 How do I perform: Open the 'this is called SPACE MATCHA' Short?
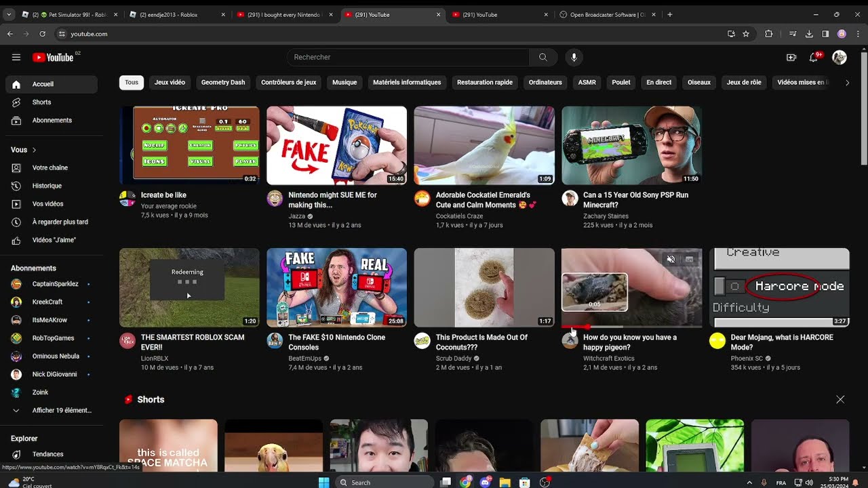coord(168,446)
